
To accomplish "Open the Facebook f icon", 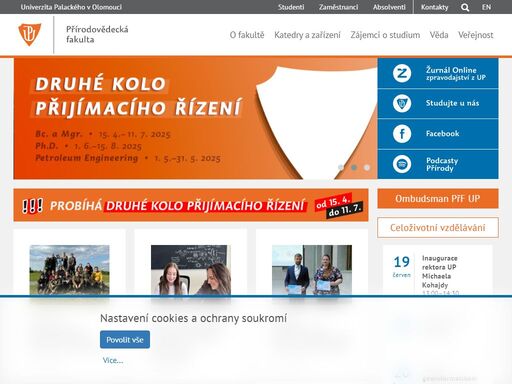I will tap(402, 134).
